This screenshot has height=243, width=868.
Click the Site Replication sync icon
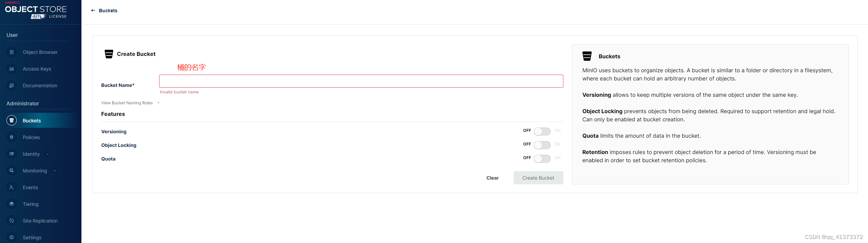12,221
